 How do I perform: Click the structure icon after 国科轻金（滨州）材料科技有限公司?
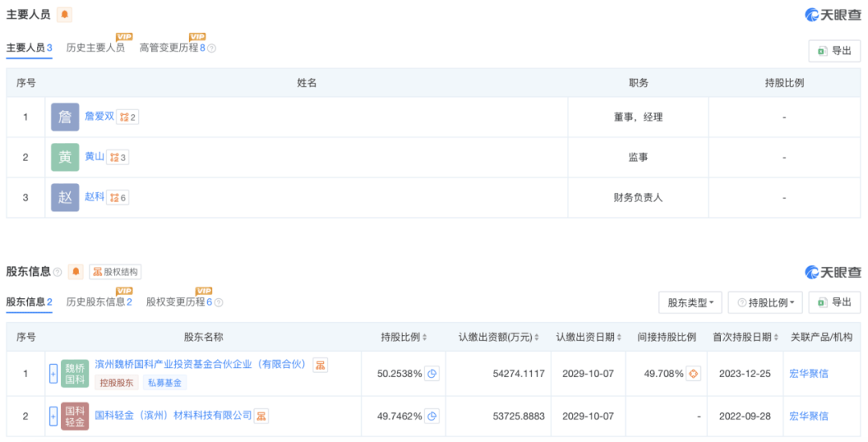pyautogui.click(x=262, y=415)
